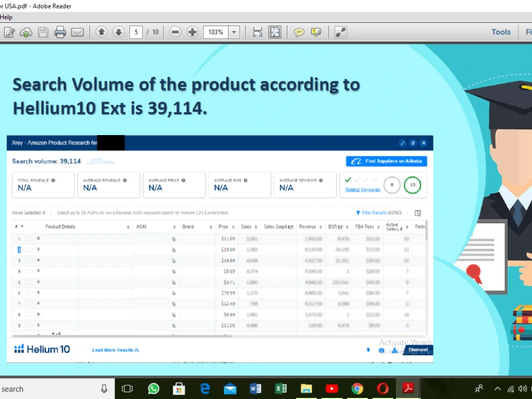Tick the checkbox in row 1
This screenshot has width=532, height=399.
[30, 239]
